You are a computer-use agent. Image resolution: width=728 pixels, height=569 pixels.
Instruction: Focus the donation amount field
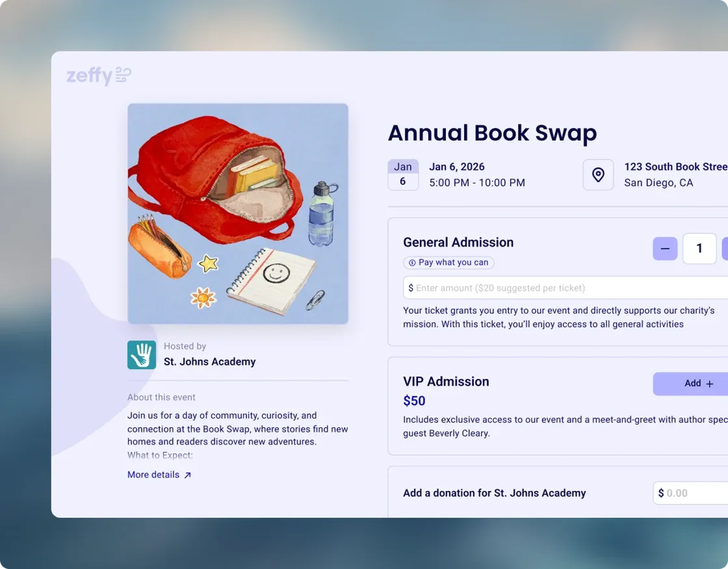[690, 493]
